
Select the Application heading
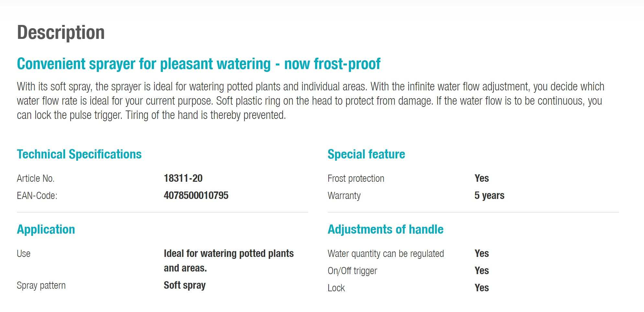[x=46, y=229]
